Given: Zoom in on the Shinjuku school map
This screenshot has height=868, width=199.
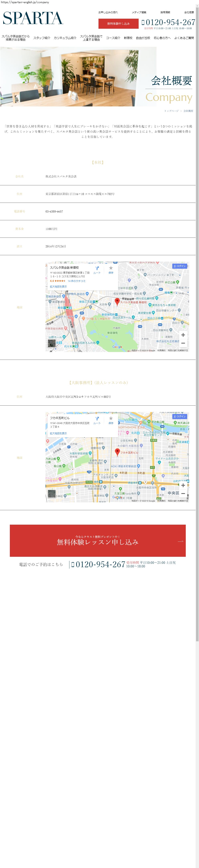Looking at the screenshot, I should pyautogui.click(x=183, y=335).
